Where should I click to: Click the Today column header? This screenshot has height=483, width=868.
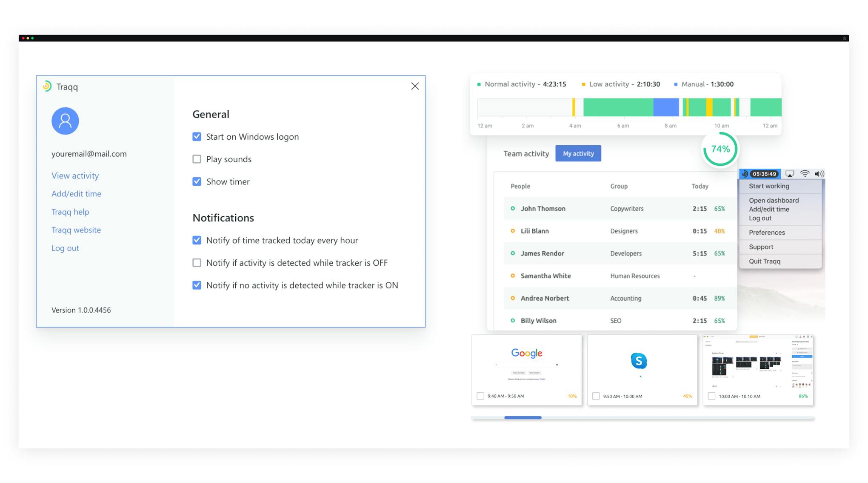pyautogui.click(x=700, y=187)
